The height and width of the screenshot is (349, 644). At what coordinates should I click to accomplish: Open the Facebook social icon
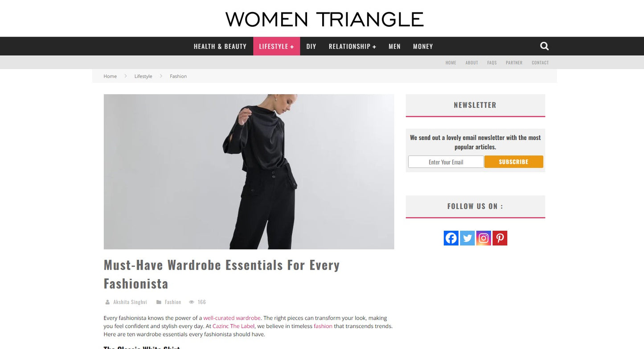coord(451,238)
